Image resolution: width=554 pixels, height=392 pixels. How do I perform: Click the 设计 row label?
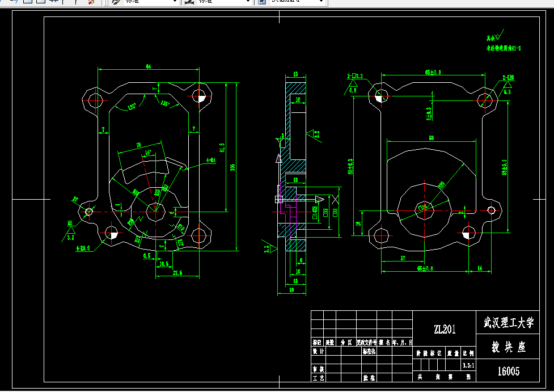click(318, 351)
